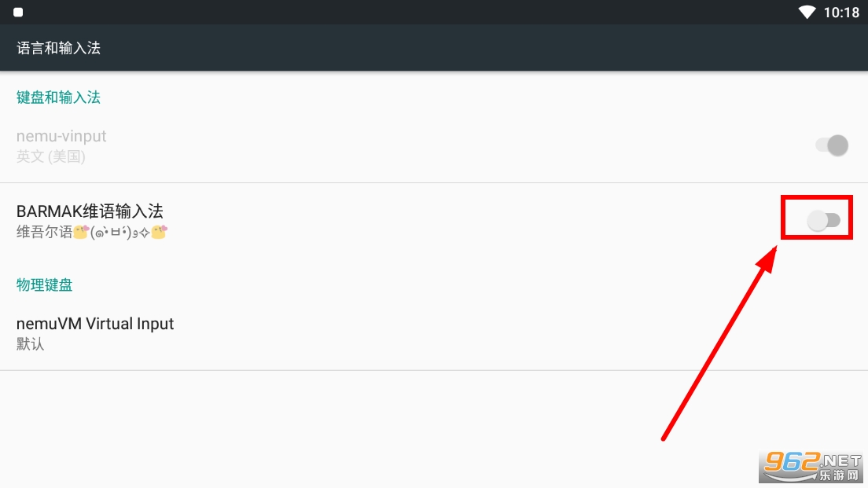Click the kaomoji face in BARMAK subtitle

[118, 233]
